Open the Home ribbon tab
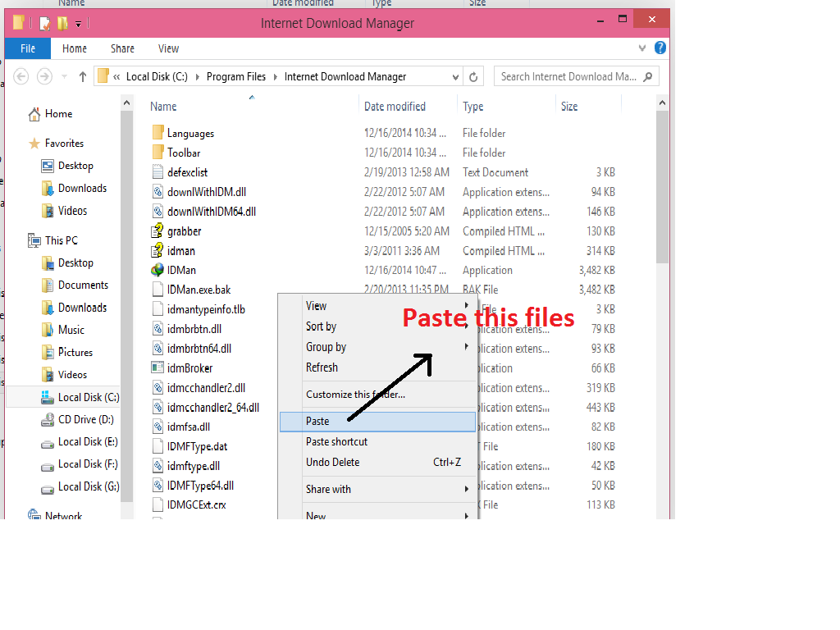 [75, 48]
